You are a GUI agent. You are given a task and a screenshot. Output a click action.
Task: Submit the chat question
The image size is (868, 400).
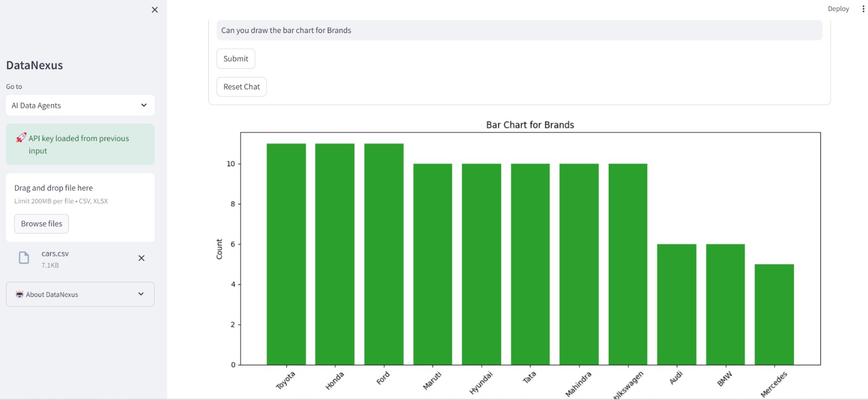(236, 59)
